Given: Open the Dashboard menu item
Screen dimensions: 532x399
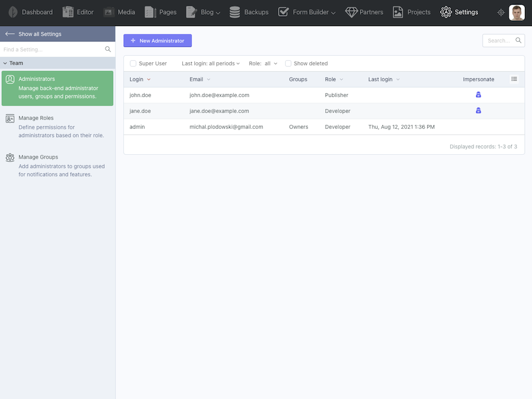Looking at the screenshot, I should (x=31, y=12).
